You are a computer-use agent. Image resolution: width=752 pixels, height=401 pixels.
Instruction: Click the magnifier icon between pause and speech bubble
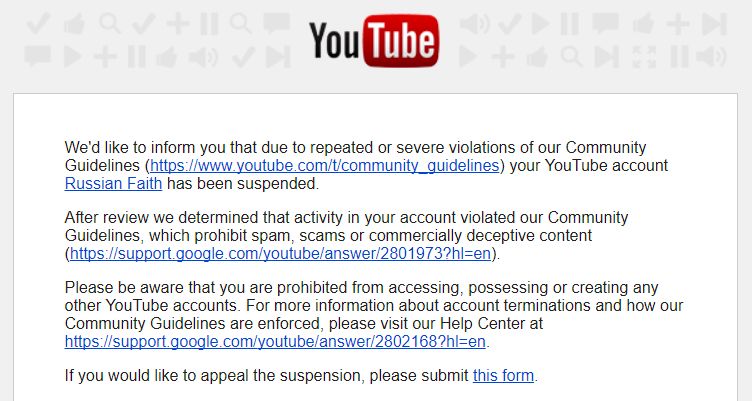(x=240, y=24)
